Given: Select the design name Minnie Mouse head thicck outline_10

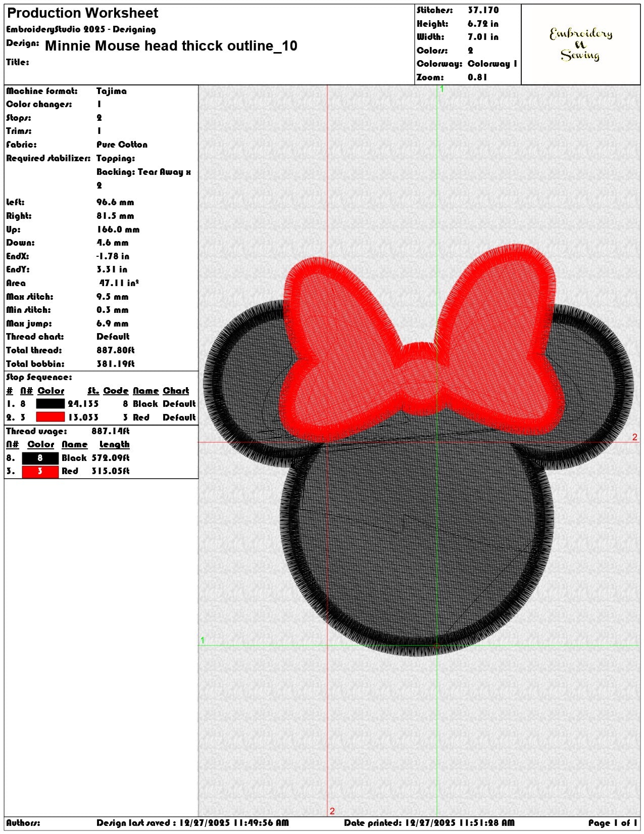Looking at the screenshot, I should pyautogui.click(x=171, y=46).
